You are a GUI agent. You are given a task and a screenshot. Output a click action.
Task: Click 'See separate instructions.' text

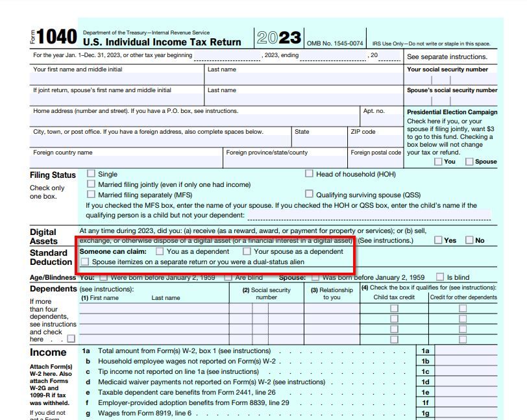447,56
